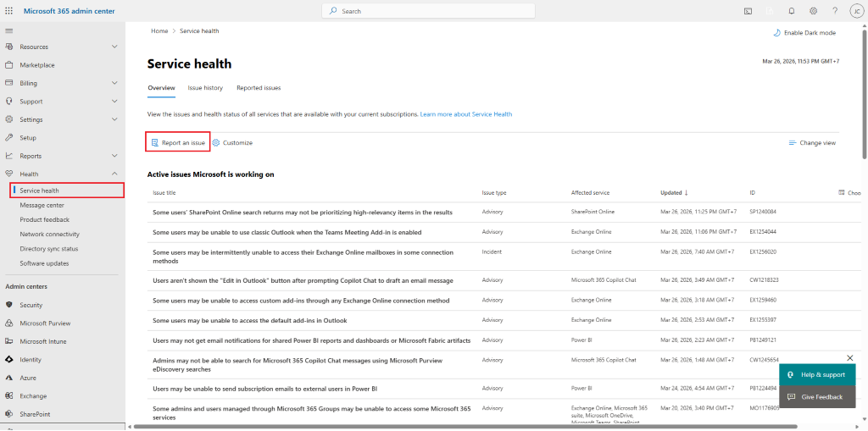Click the Give Feedback button
This screenshot has width=868, height=431.
[x=816, y=396]
